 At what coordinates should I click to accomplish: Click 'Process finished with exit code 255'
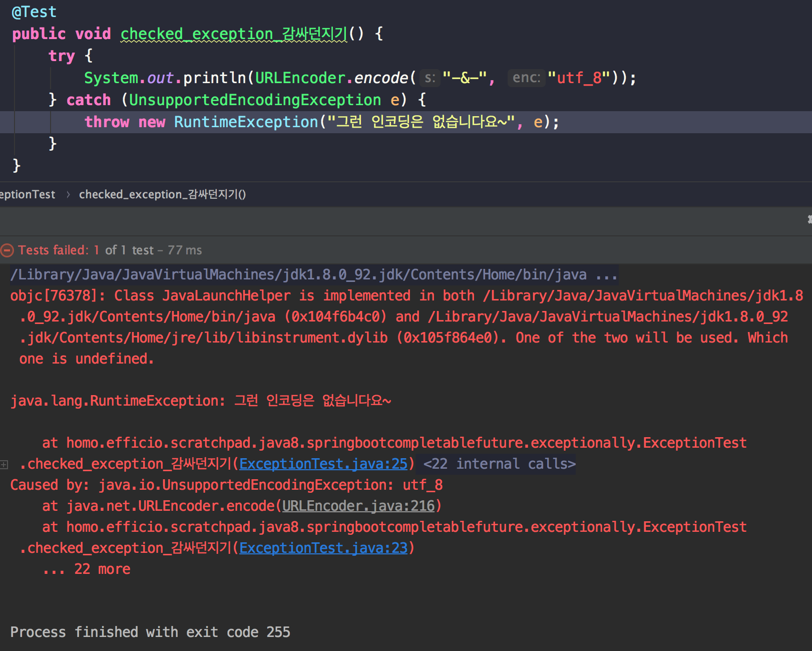tap(150, 632)
